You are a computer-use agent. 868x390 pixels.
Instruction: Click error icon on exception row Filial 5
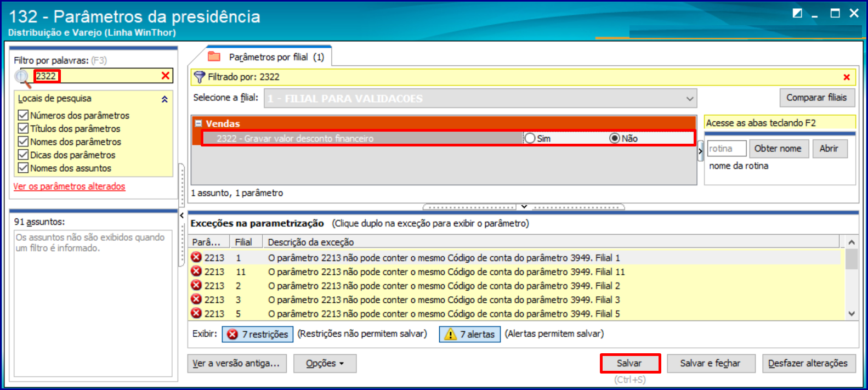click(x=196, y=313)
